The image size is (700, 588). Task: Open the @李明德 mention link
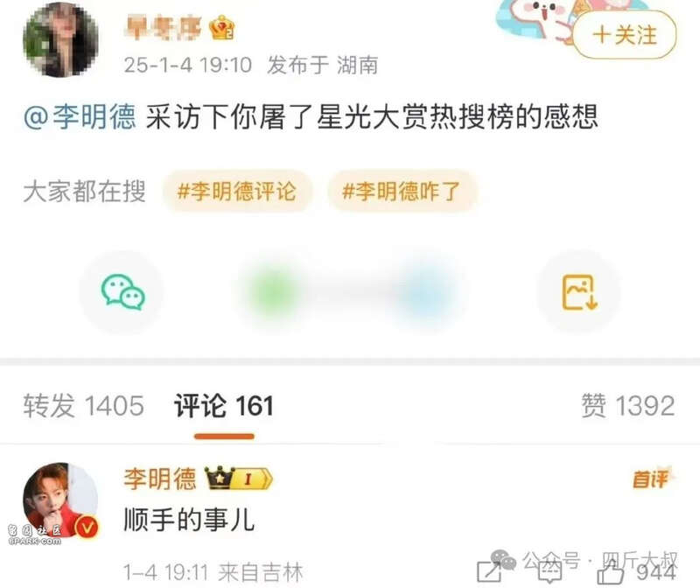pyautogui.click(x=80, y=116)
